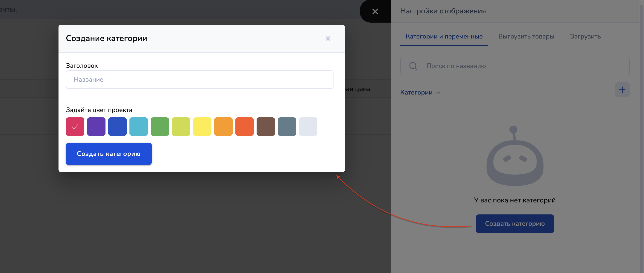Choose the dark blue color swatch

[x=117, y=127]
